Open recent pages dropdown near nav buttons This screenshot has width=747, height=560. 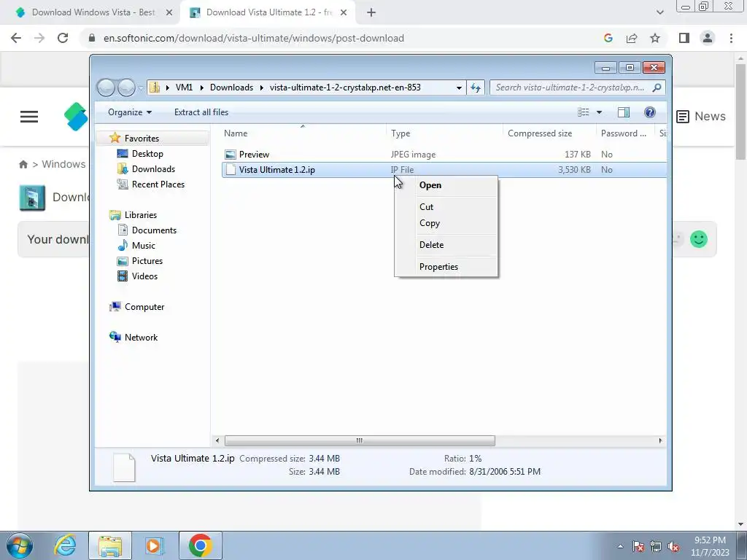pyautogui.click(x=141, y=88)
